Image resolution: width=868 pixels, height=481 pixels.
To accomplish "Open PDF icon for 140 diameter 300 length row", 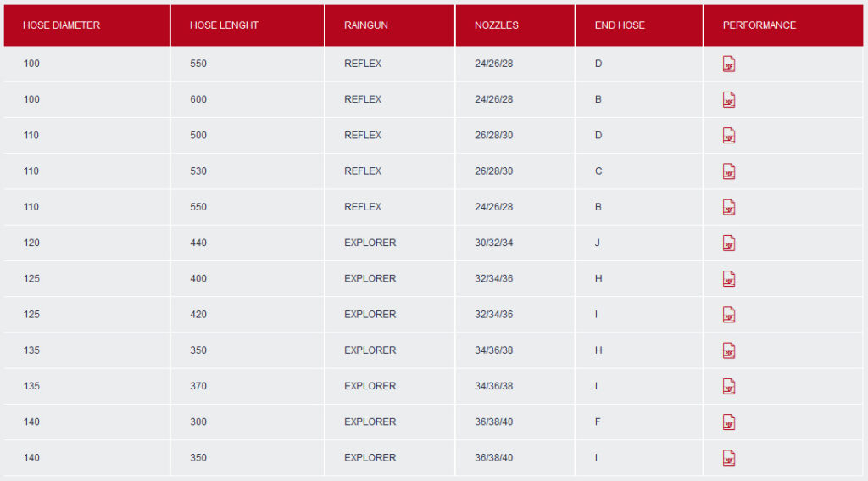I will [728, 422].
